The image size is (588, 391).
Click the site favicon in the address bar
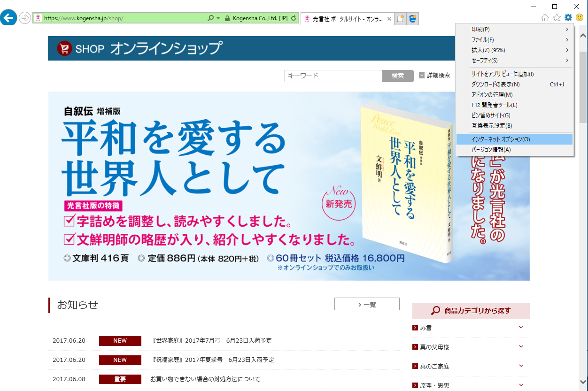pyautogui.click(x=38, y=18)
